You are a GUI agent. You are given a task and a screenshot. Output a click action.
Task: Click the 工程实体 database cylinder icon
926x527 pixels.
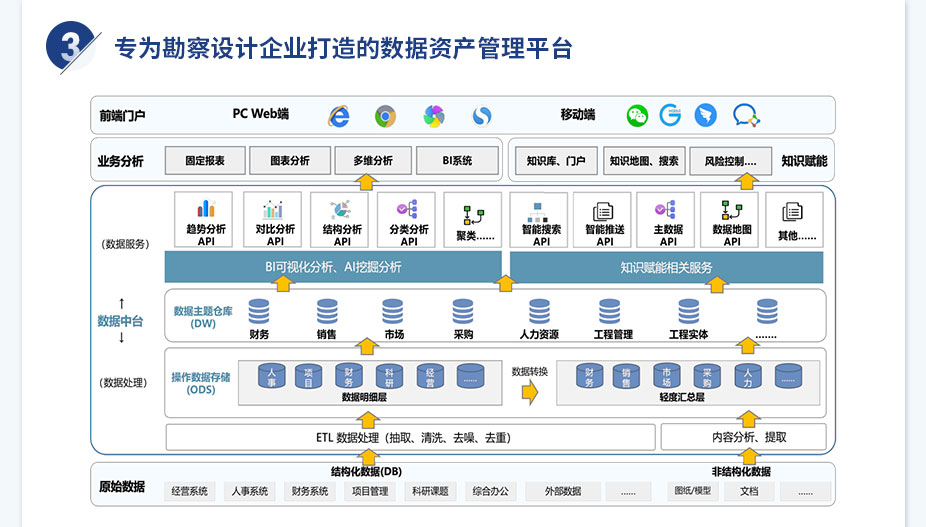click(x=688, y=311)
